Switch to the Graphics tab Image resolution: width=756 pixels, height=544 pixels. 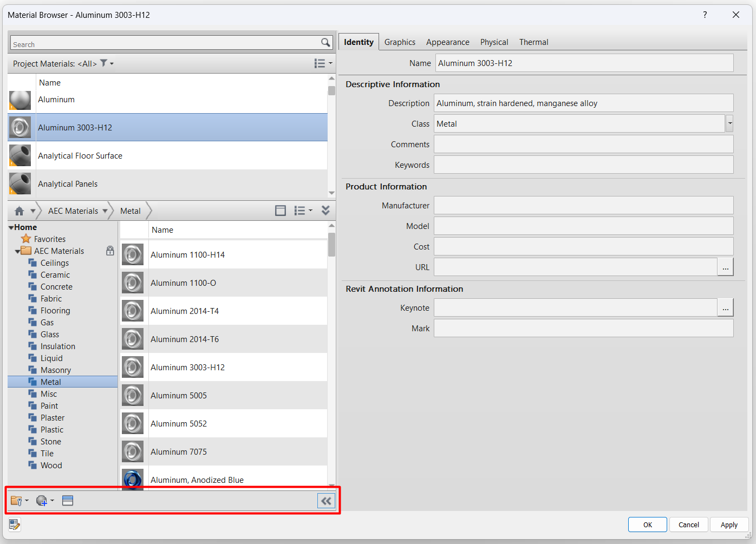click(x=400, y=42)
